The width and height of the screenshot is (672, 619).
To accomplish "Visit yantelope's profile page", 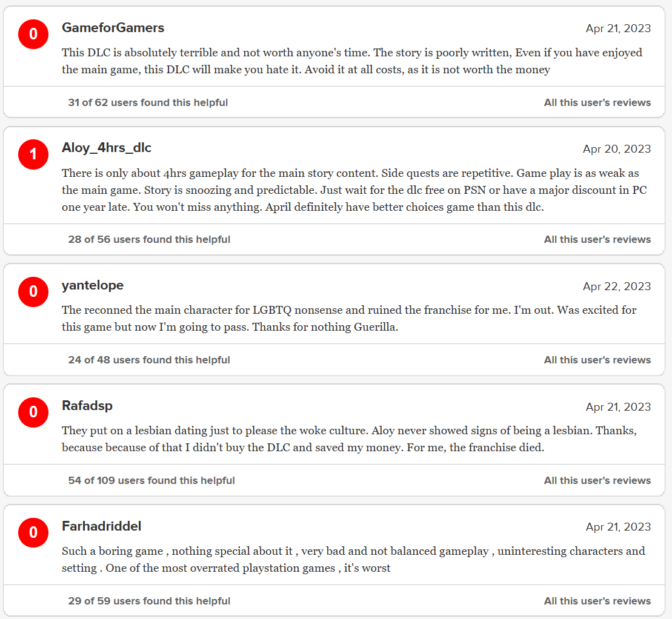I will (x=93, y=285).
